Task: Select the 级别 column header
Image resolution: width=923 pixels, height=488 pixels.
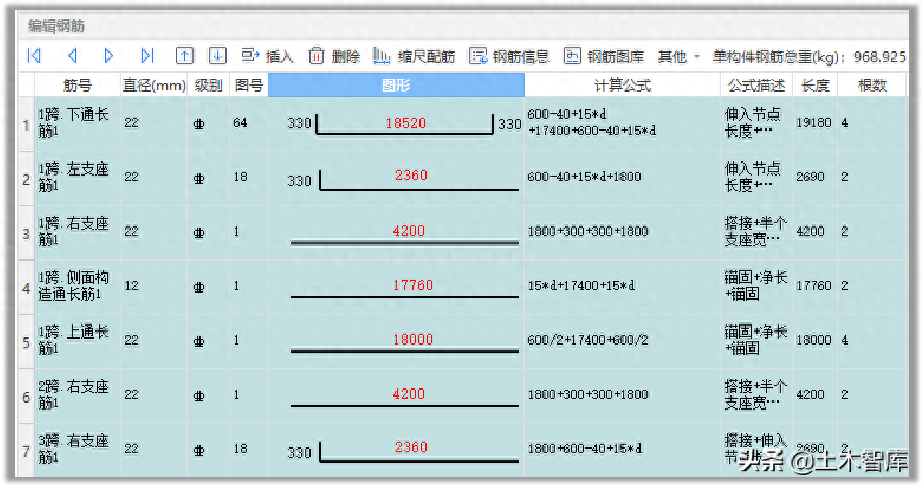Action: point(208,85)
